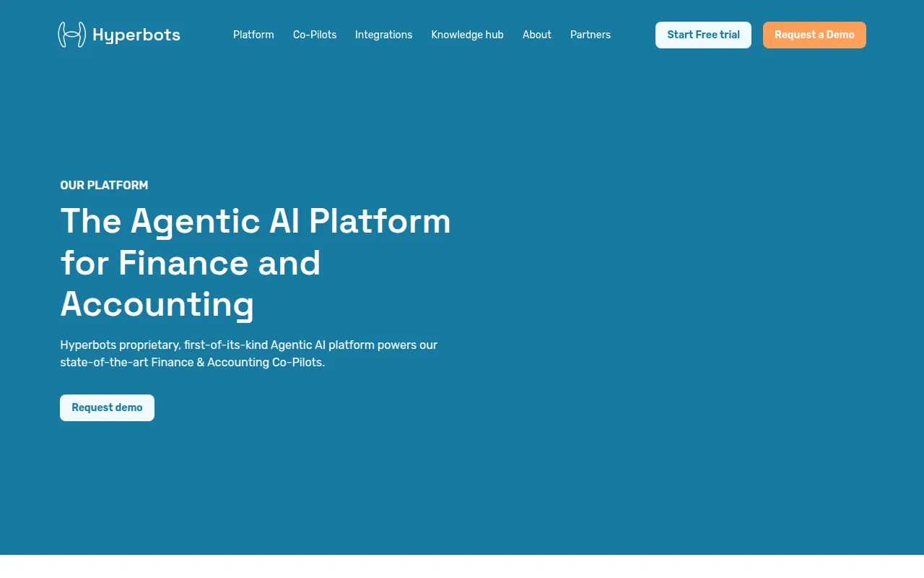Click the Hyperbots proprietary description paragraph
Viewport: 924px width, 578px height.
[249, 353]
